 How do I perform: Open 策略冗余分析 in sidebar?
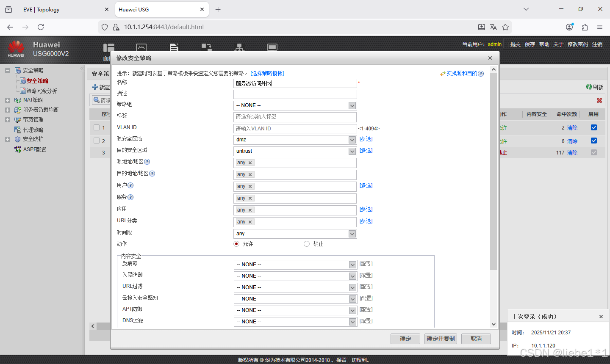(x=42, y=91)
